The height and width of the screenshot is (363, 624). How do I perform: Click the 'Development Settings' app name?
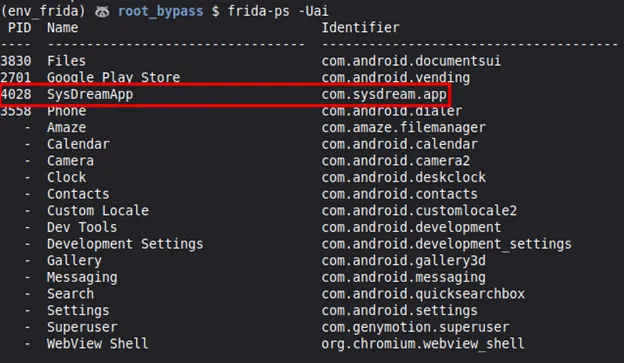click(x=125, y=244)
